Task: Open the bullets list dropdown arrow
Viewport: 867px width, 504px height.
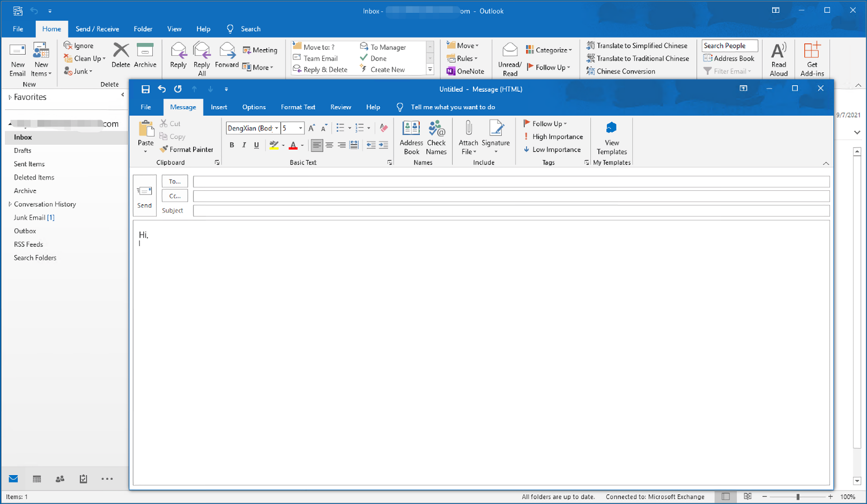Action: [350, 128]
